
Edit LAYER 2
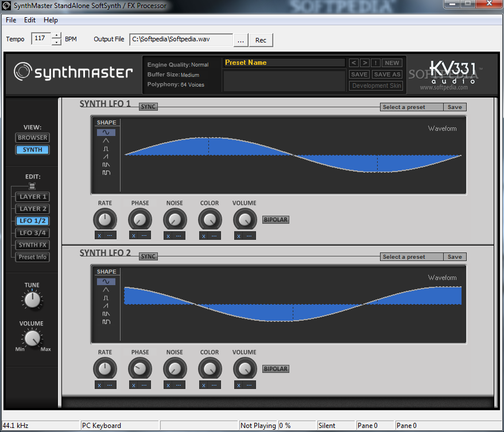point(33,209)
